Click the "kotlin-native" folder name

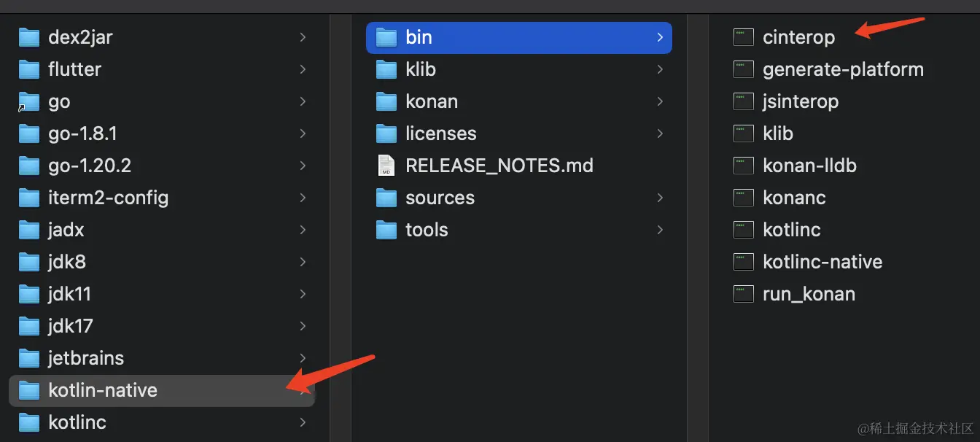[103, 390]
